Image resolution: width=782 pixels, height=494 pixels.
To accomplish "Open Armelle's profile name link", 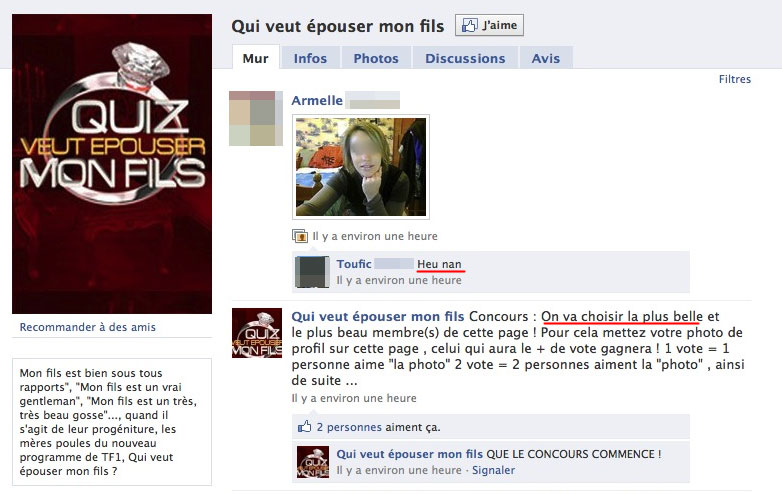I will coord(317,100).
